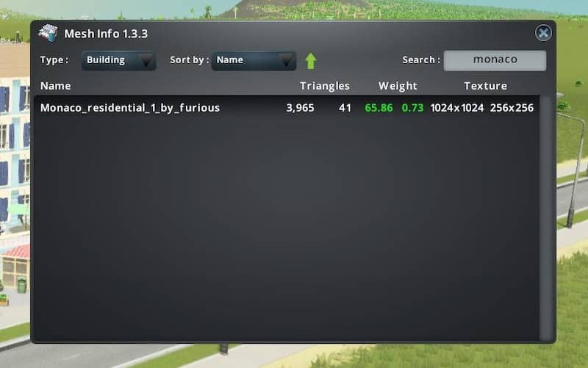Click the Sort by dropdown arrow
Screen dimensions: 588x368
click(x=287, y=61)
